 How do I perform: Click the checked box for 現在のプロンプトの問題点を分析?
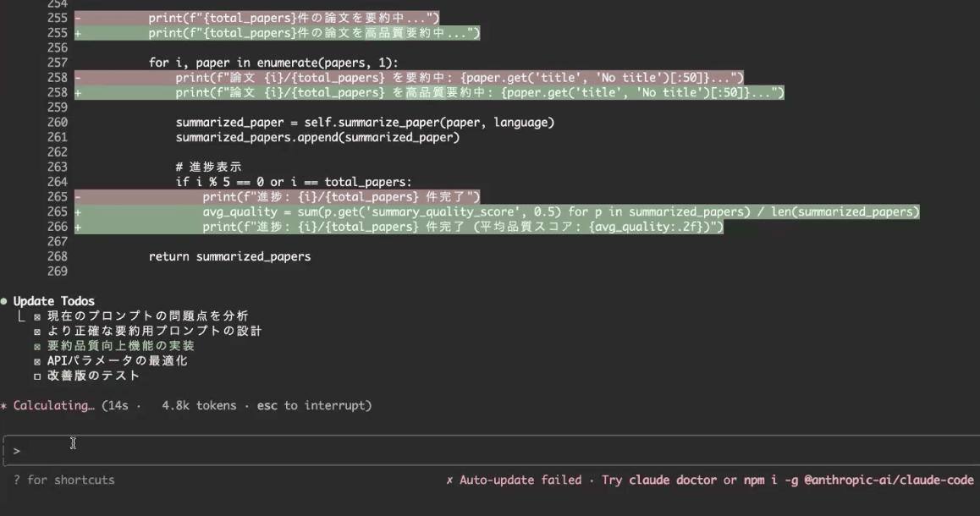point(37,316)
